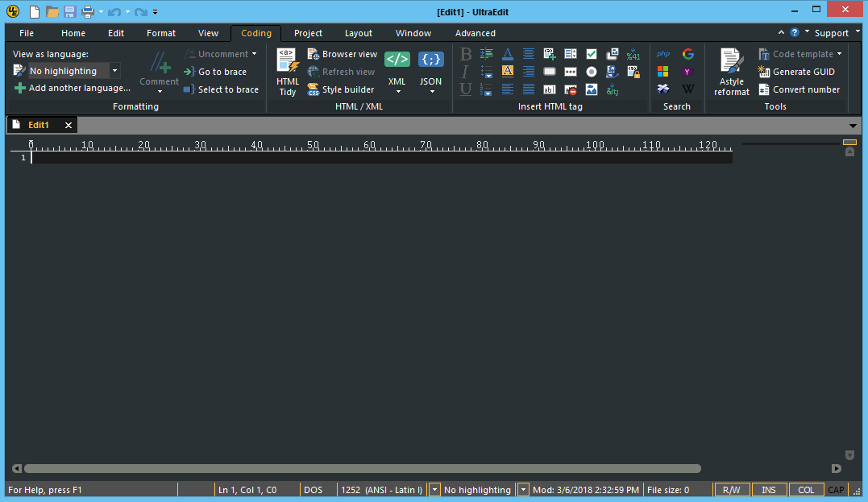868x502 pixels.
Task: Click Select to brace
Action: (222, 89)
